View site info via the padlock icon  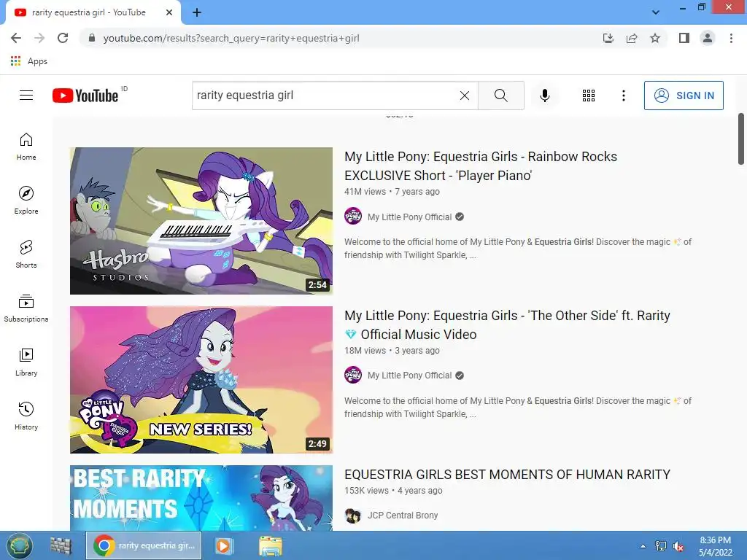pyautogui.click(x=92, y=38)
